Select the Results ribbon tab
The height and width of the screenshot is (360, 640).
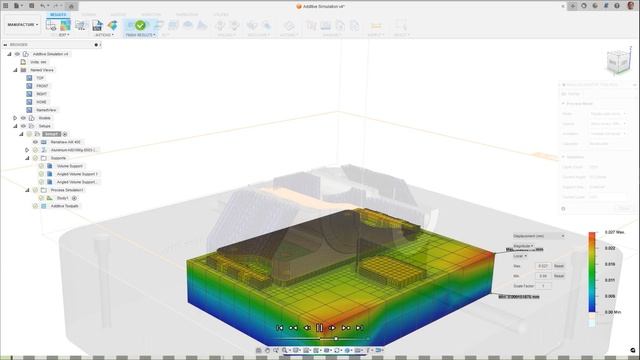58,14
